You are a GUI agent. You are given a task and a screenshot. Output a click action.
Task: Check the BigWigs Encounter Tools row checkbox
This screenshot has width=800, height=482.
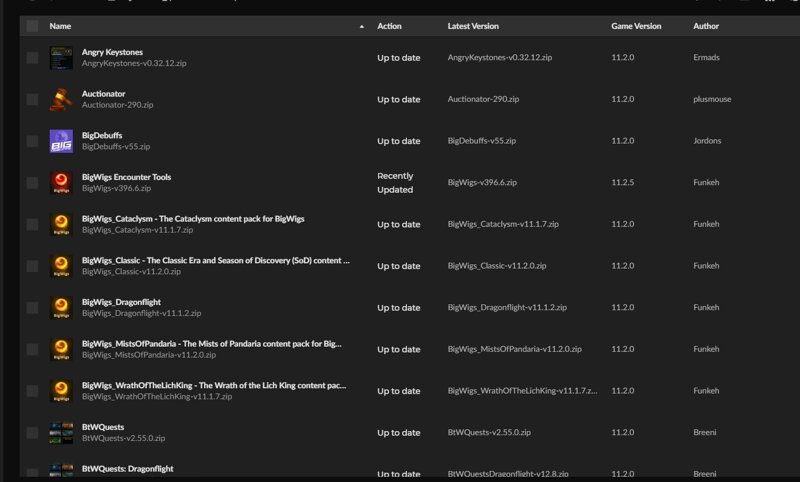32,183
